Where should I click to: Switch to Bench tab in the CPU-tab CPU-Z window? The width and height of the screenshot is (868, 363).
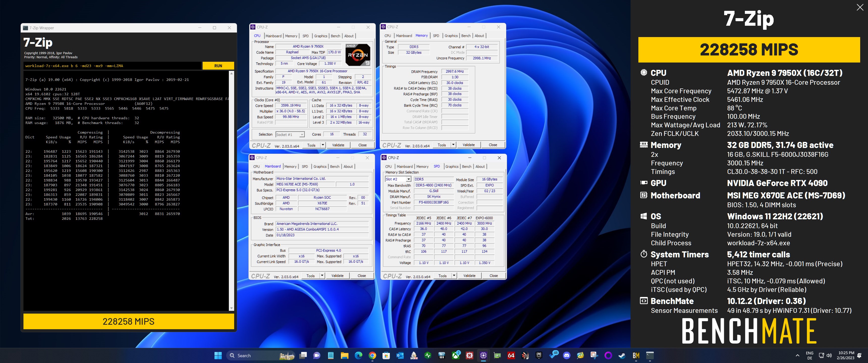[x=335, y=36]
